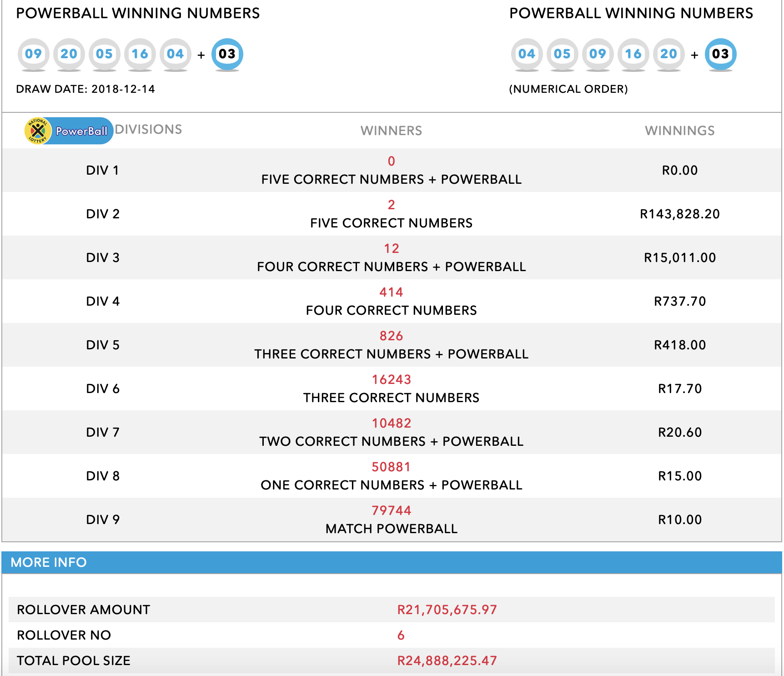Screen dimensions: 784x676
Task: Click the DIVISIONS column header
Action: click(148, 130)
